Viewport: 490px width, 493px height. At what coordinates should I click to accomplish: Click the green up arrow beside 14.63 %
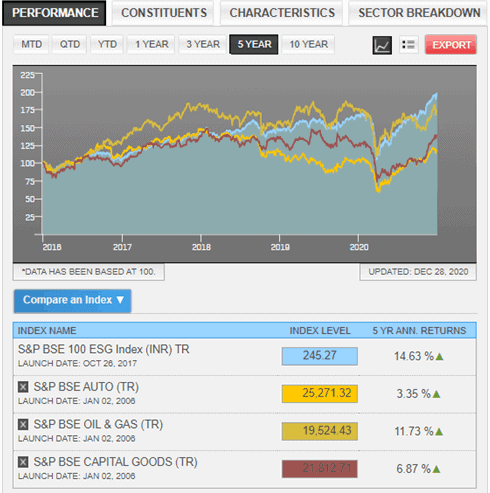(x=439, y=357)
